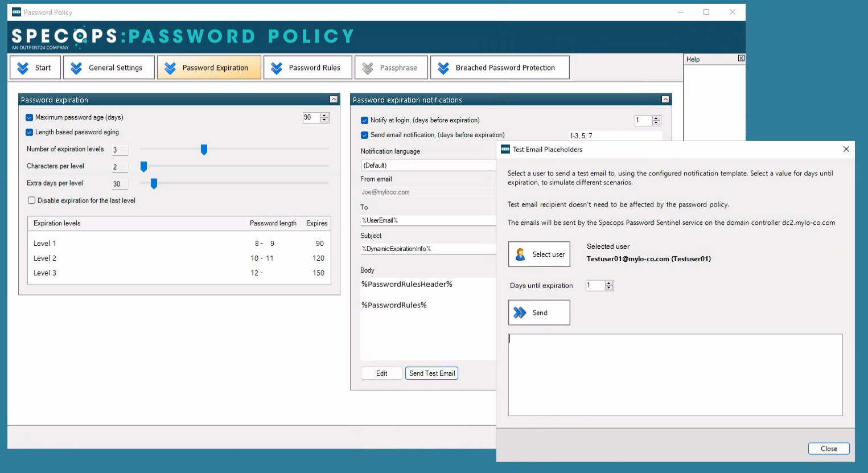
Task: Decrease Maximum password age stepper value
Action: [324, 120]
